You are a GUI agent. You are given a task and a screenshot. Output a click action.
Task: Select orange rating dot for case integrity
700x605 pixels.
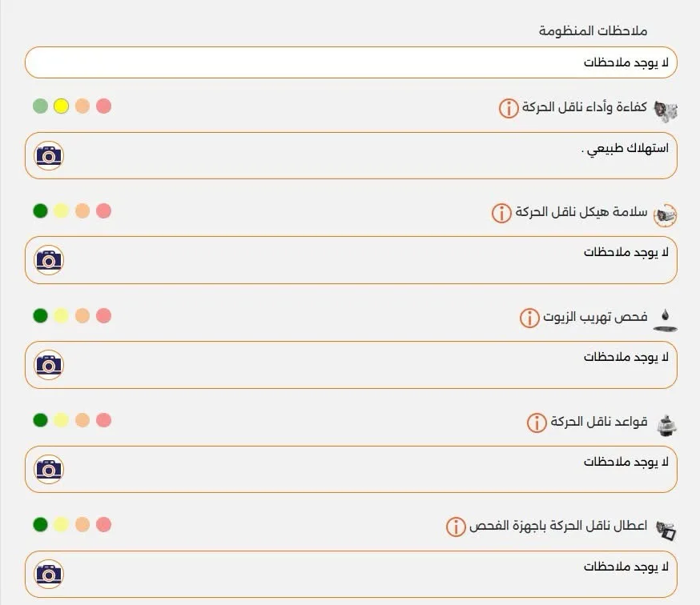[x=81, y=210]
